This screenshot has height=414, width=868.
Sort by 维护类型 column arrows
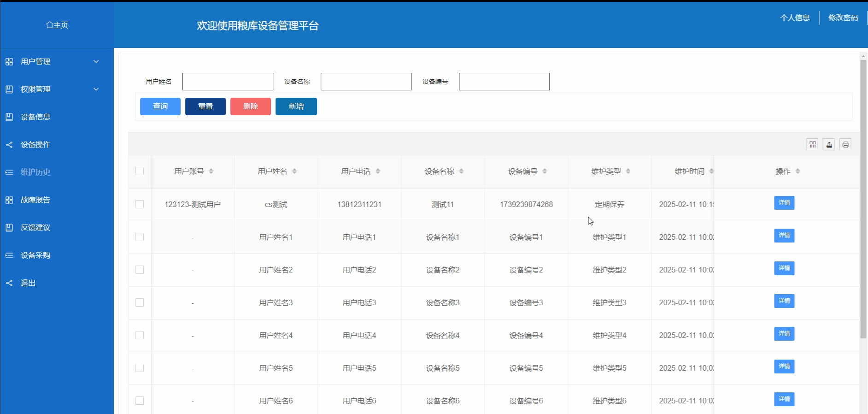(x=628, y=172)
